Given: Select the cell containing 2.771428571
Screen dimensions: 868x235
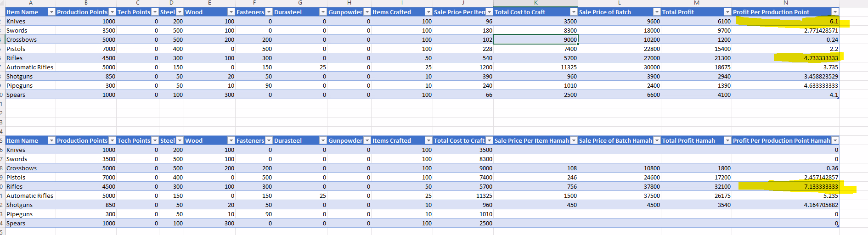Looking at the screenshot, I should [785, 30].
